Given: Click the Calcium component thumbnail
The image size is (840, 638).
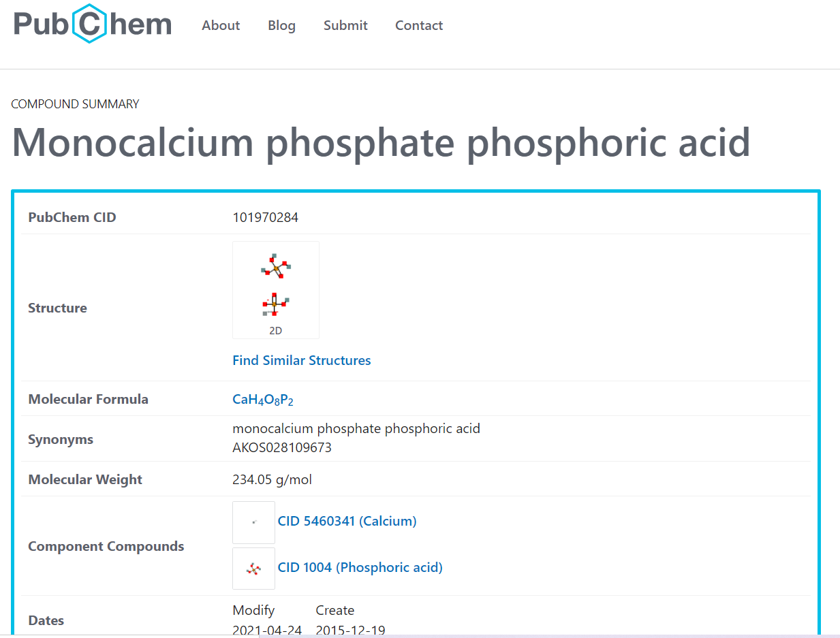Looking at the screenshot, I should [x=254, y=522].
